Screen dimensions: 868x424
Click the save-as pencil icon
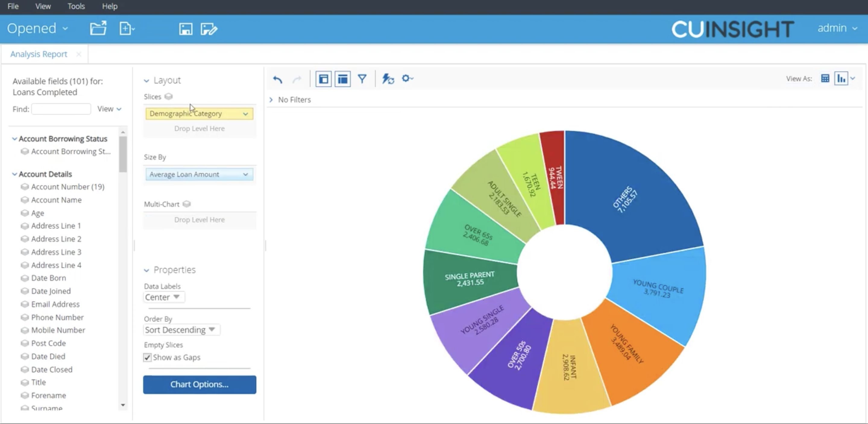[x=209, y=29]
